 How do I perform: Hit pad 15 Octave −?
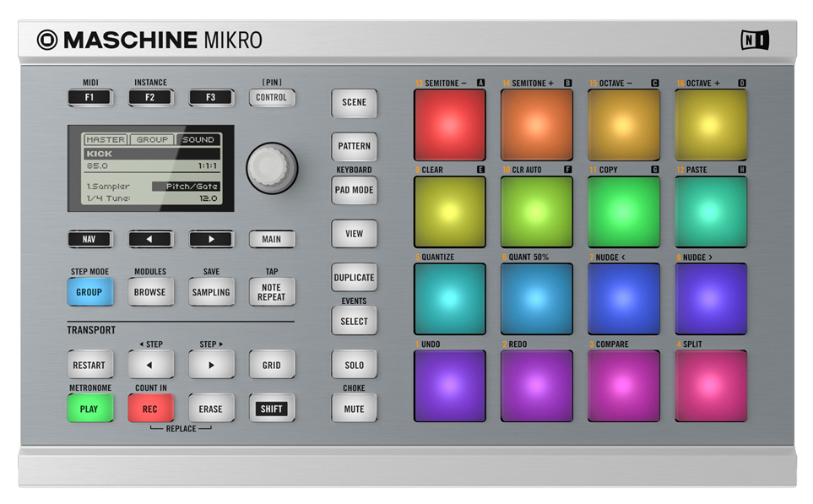[x=624, y=124]
